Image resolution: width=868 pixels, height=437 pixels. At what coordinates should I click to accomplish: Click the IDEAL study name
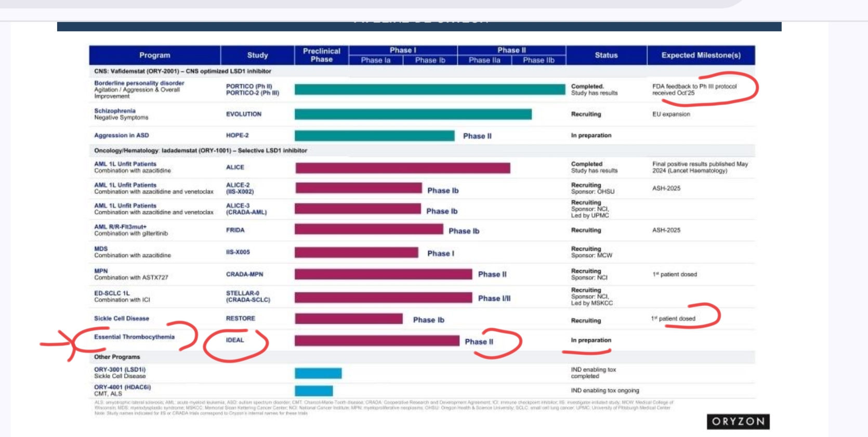click(235, 340)
